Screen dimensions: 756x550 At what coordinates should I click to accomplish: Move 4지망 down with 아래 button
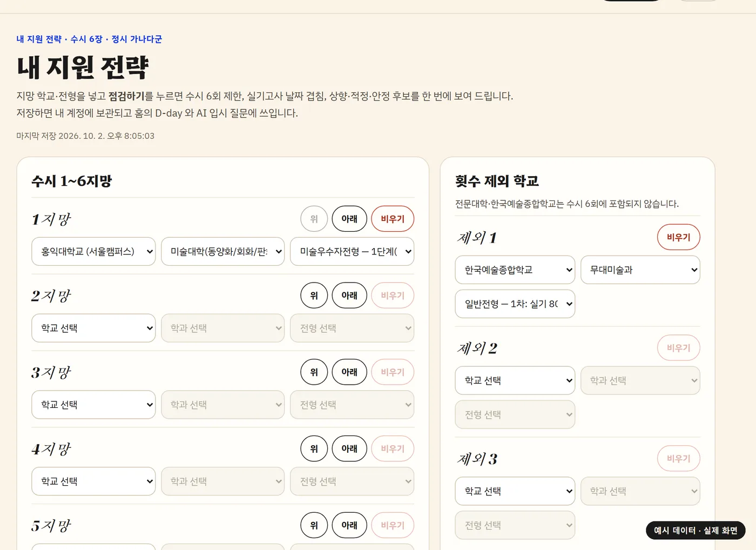click(349, 449)
